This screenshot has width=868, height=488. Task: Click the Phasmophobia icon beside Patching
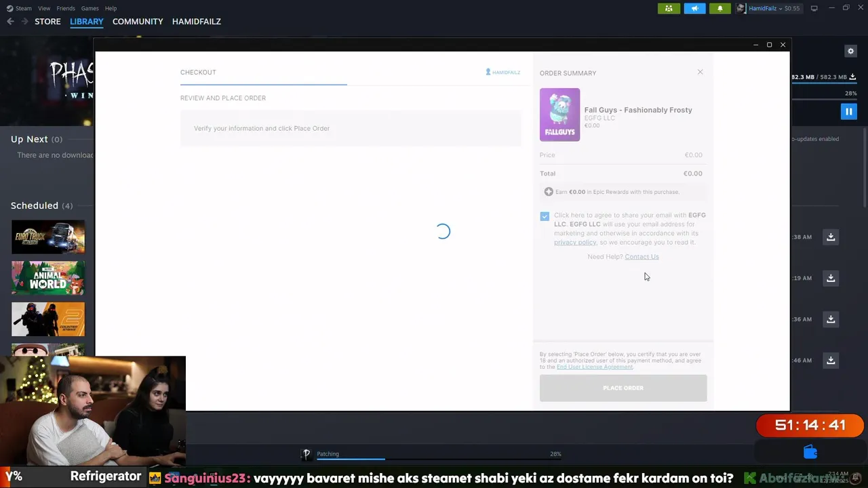(307, 454)
